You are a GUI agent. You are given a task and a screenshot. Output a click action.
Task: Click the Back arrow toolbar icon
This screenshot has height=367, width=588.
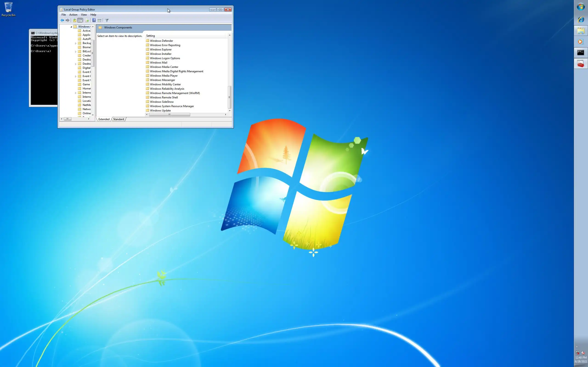click(62, 20)
